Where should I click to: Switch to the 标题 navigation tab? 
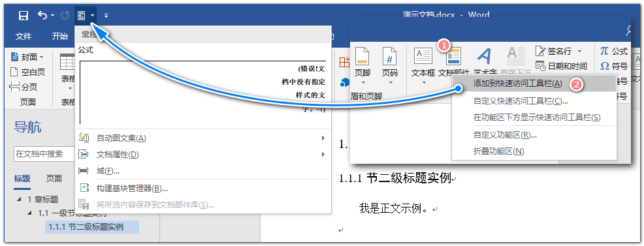pyautogui.click(x=22, y=178)
